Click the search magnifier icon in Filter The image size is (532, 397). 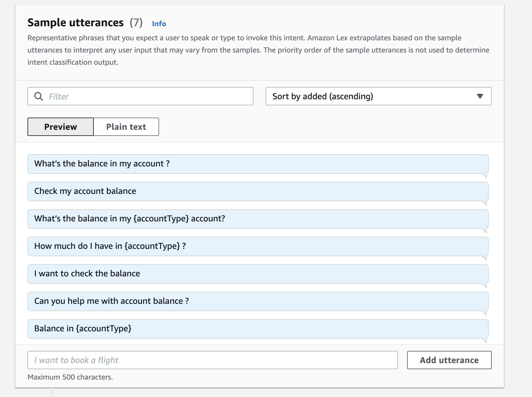[39, 97]
